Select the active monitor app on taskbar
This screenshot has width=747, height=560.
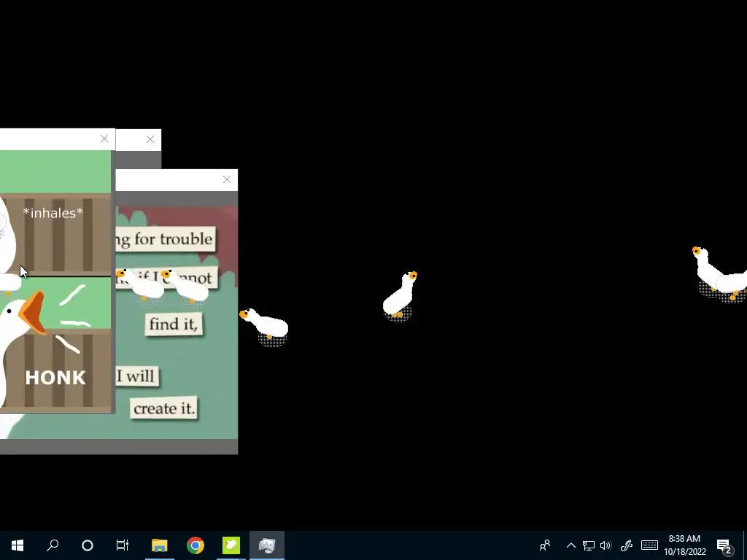(x=267, y=545)
